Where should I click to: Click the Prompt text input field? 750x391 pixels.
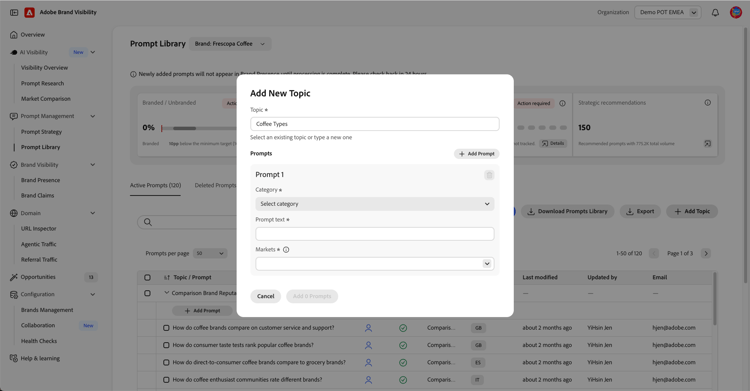(x=375, y=234)
